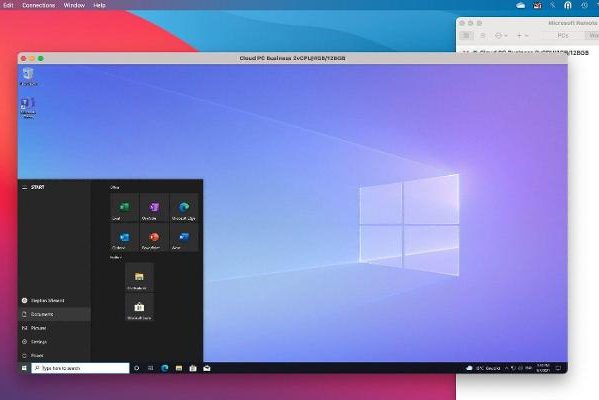Open the add (+) dropdown in Remote Desktop window
Viewport: 599px width, 400px height.
coord(522,36)
